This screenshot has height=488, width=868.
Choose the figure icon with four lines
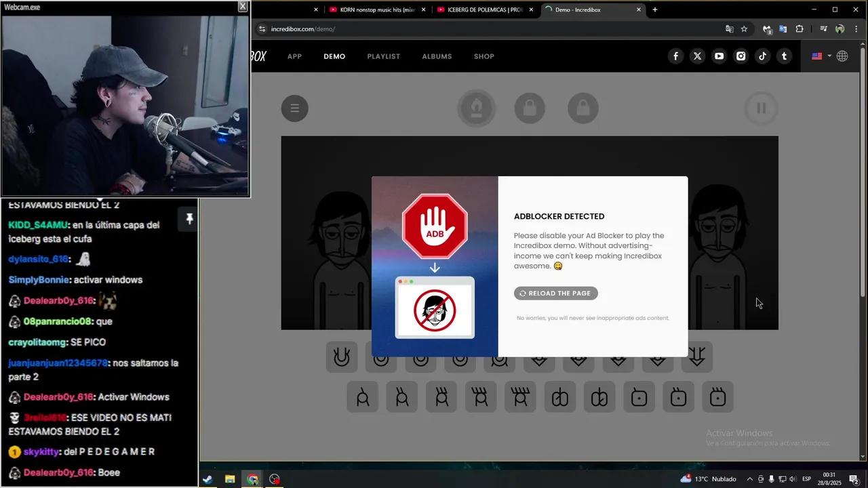[481, 397]
